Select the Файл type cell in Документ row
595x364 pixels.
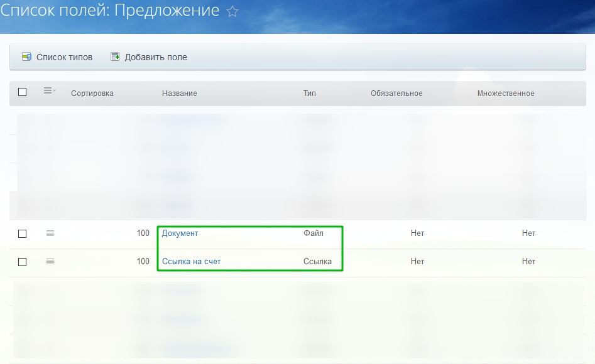[x=314, y=233]
